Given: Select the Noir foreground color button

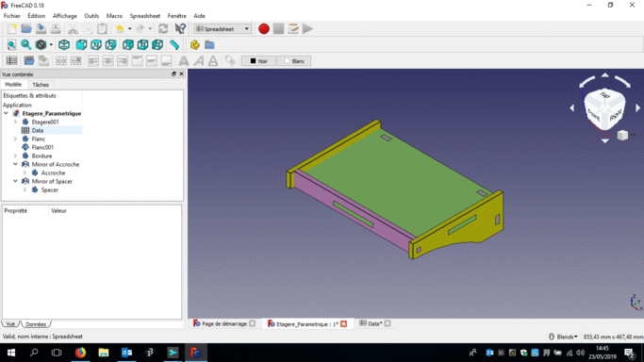Looking at the screenshot, I should click(258, 60).
